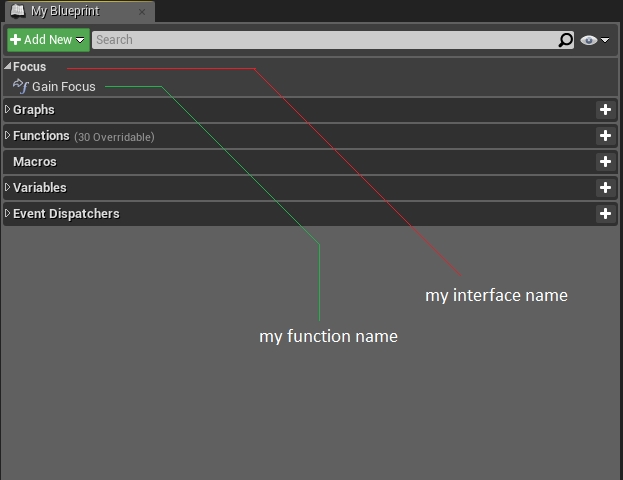Click the Gain Focus function icon

coord(20,86)
